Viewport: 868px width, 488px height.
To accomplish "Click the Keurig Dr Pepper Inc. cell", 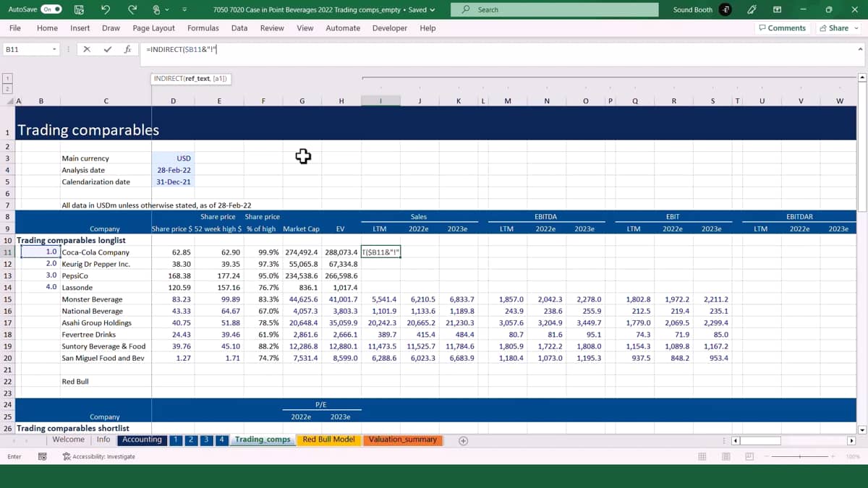I will (106, 264).
